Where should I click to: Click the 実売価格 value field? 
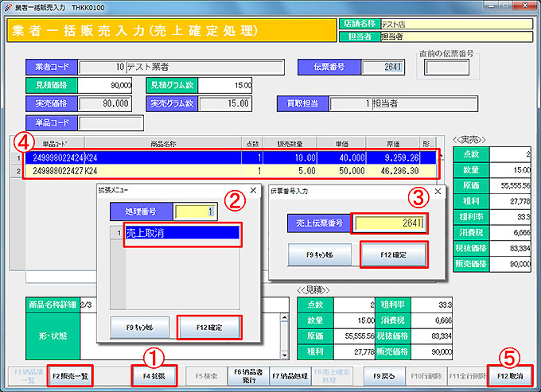coord(105,103)
